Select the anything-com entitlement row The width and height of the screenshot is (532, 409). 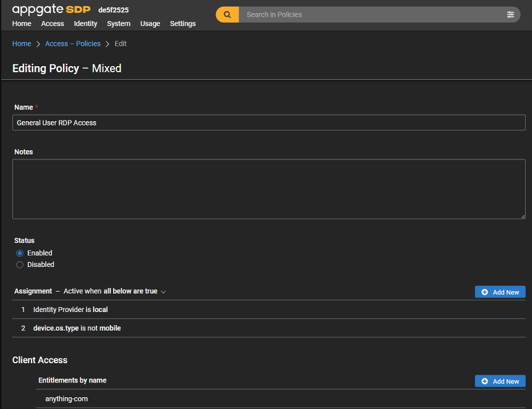(x=66, y=398)
